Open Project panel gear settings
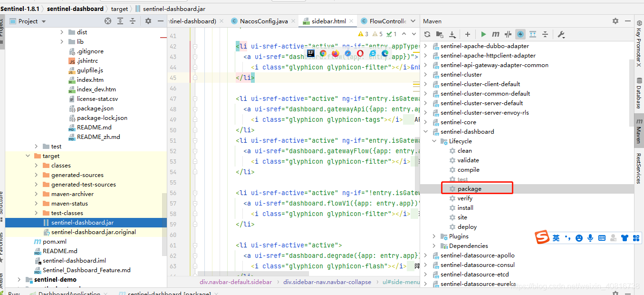Image resolution: width=644 pixels, height=295 pixels. pyautogui.click(x=148, y=21)
